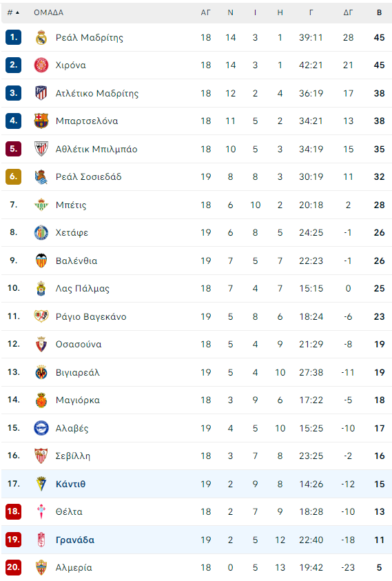Image resolution: width=392 pixels, height=581 pixels.
Task: Open the Κάντιθ team link
Action: tap(70, 484)
